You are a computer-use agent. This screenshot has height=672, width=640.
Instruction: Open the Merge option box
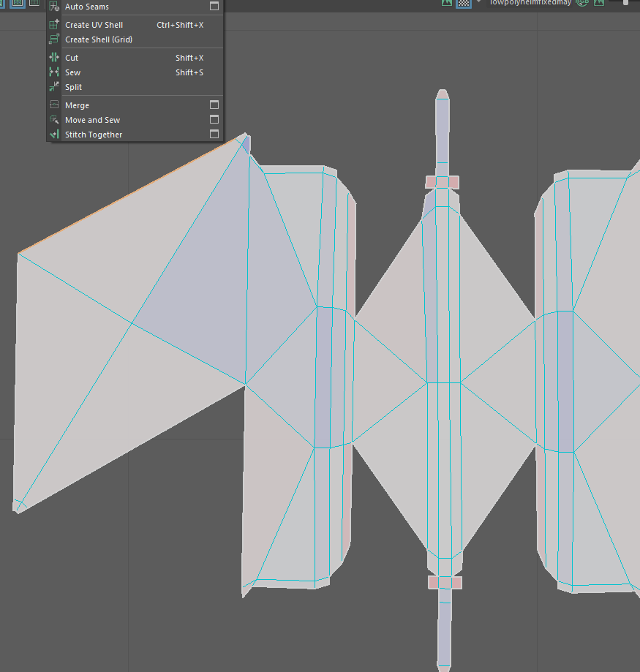(x=214, y=105)
